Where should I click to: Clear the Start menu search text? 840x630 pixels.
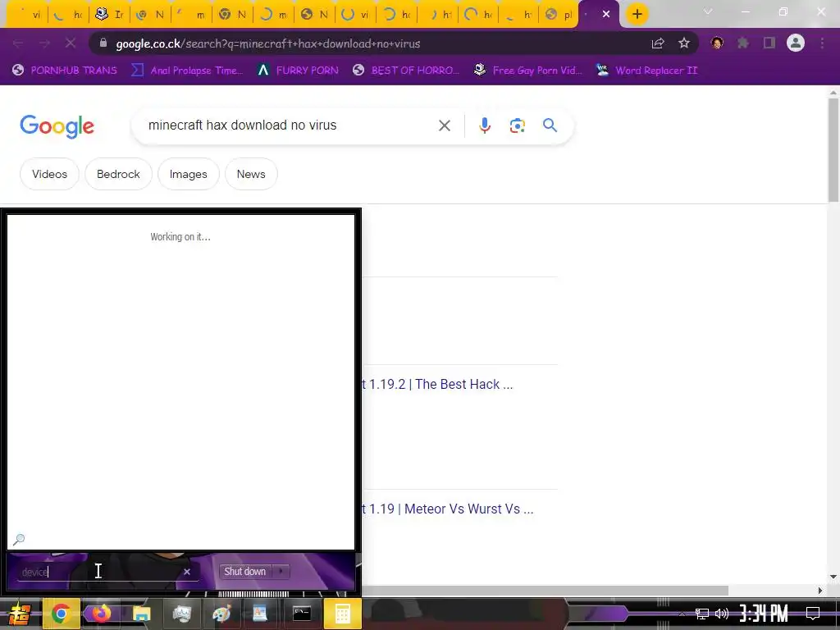click(187, 572)
